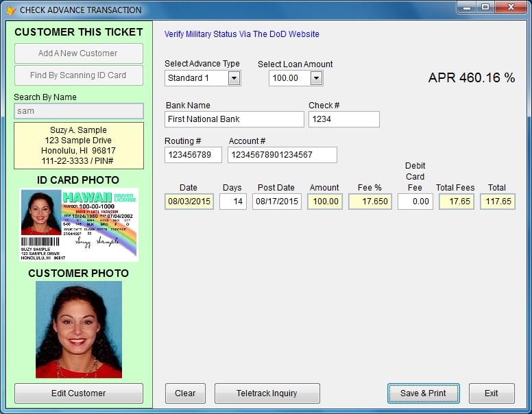Click Find By Scanning ID Card button
Viewport: 532px width, 414px height.
click(79, 75)
